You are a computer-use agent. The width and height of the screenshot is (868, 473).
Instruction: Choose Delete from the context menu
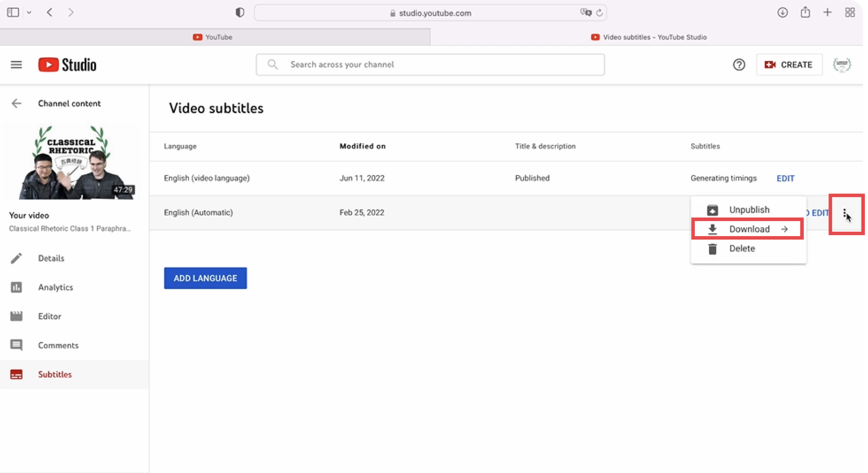tap(749, 249)
